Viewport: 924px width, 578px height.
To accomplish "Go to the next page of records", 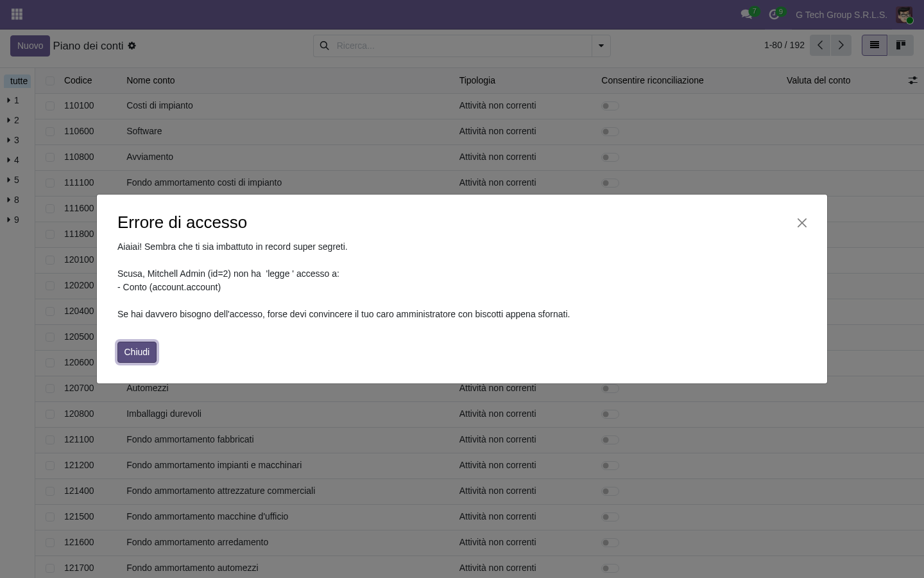I will click(841, 46).
